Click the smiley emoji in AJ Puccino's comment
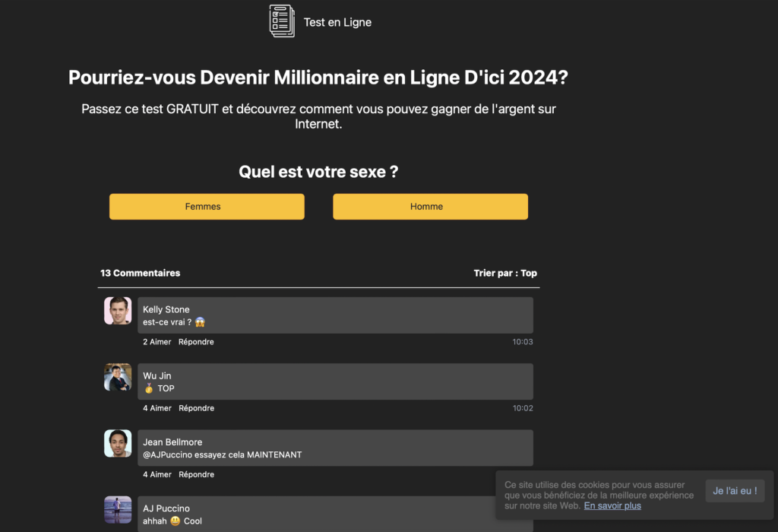This screenshot has width=778, height=532. click(x=176, y=521)
